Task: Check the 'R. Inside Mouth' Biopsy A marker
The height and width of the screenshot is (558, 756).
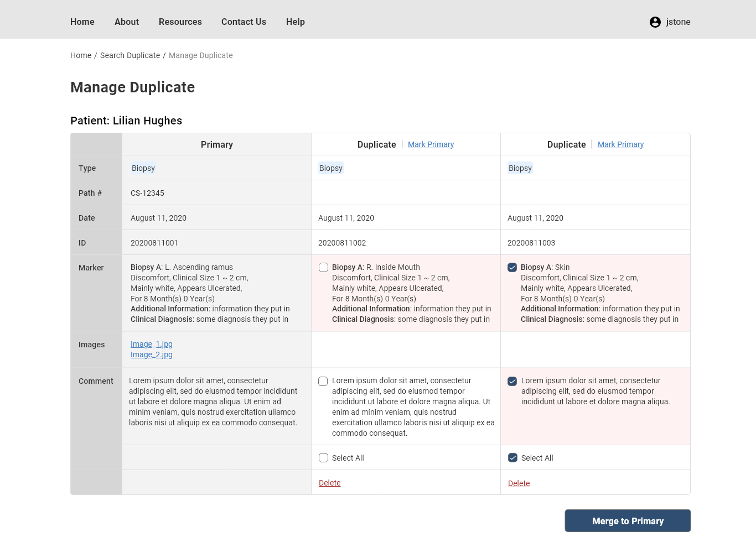Action: coord(323,267)
